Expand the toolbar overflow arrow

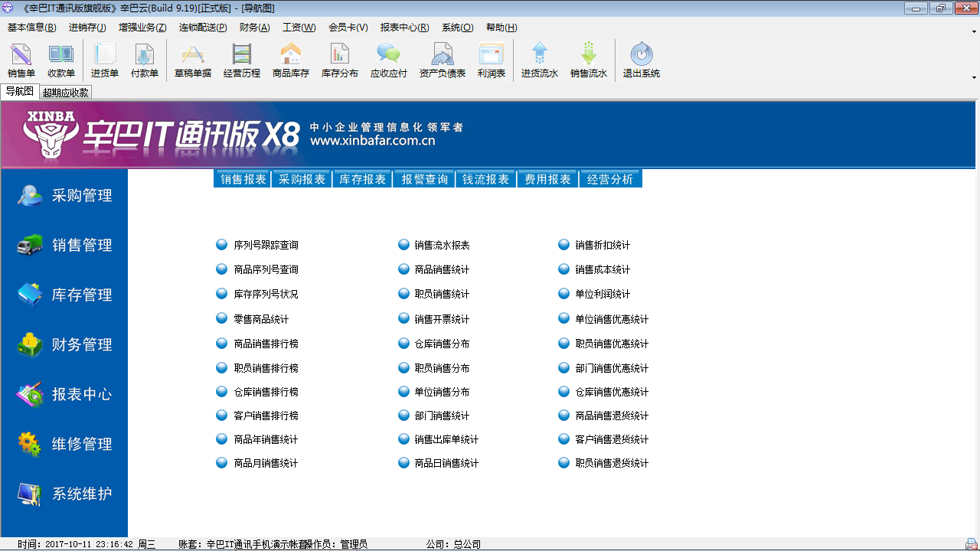tap(974, 77)
